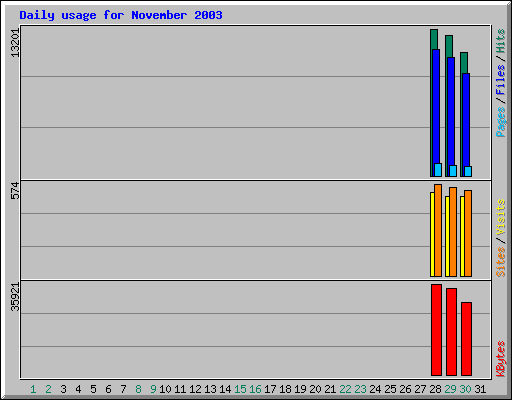Click day 22 on the x-axis
512x400 pixels.
(x=345, y=389)
